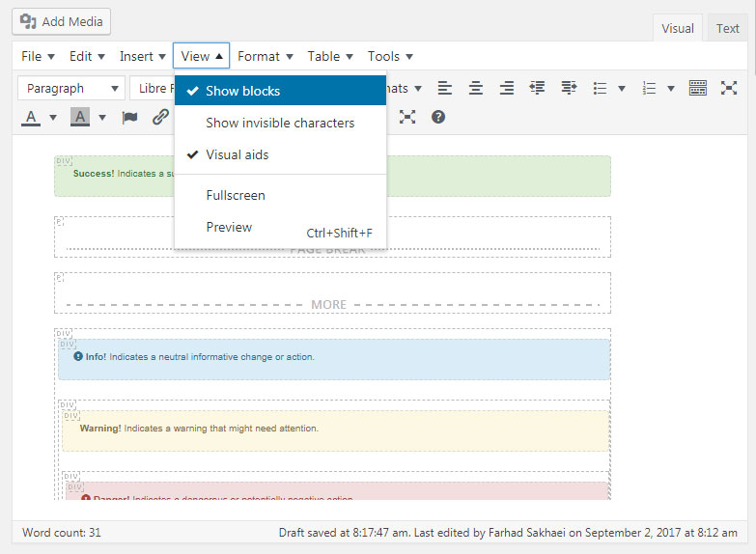
Task: Switch to the Text editor tab
Action: tap(728, 28)
